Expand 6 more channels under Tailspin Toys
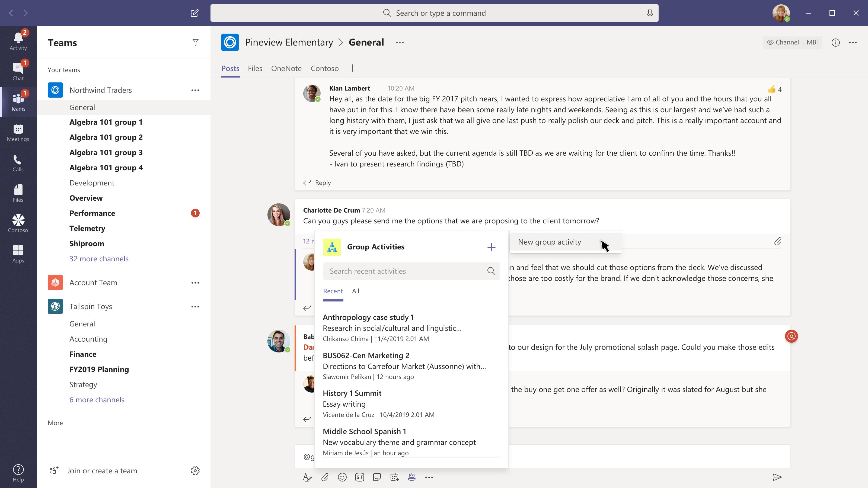 tap(97, 400)
